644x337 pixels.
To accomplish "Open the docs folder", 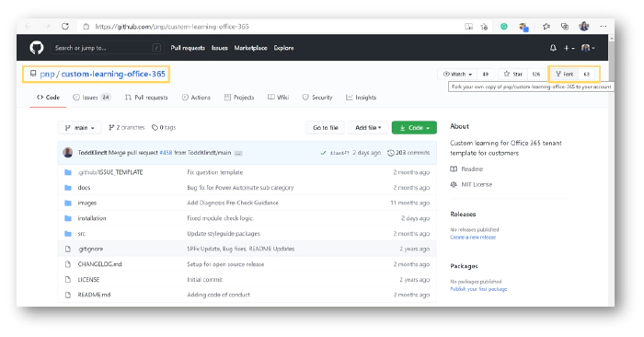I will click(84, 188).
